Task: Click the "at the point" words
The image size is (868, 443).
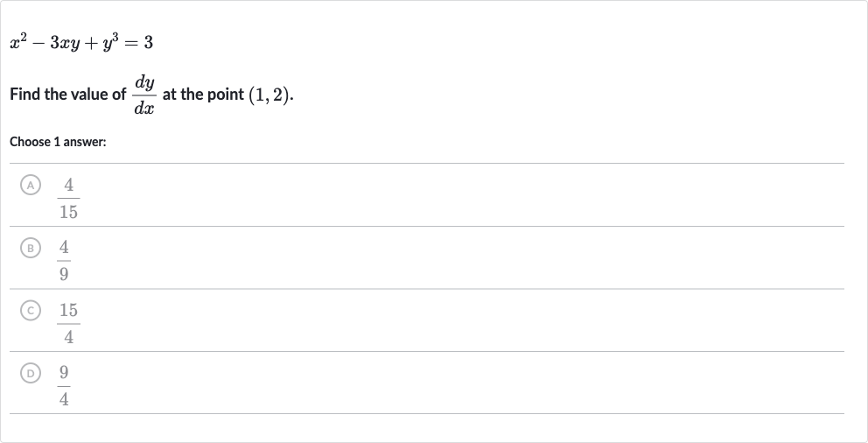Action: click(203, 95)
